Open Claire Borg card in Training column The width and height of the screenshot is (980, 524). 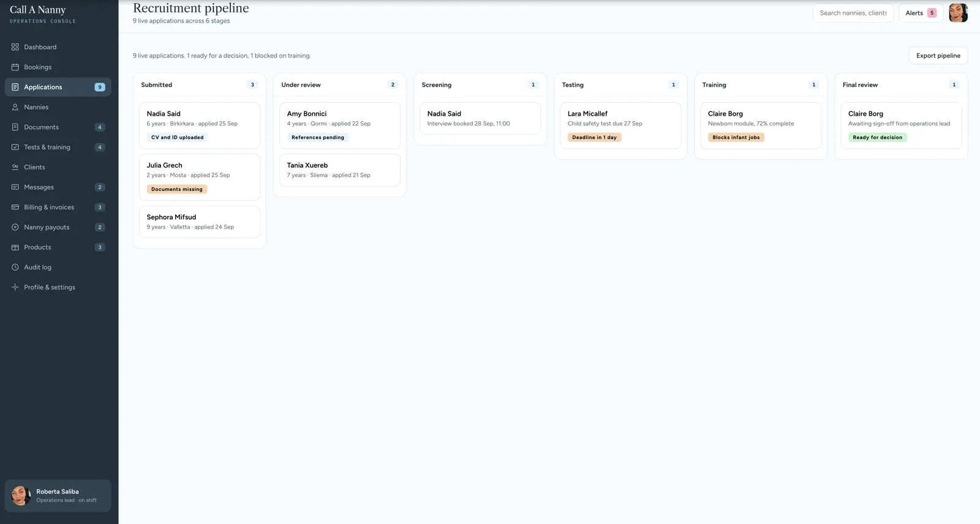coord(761,125)
